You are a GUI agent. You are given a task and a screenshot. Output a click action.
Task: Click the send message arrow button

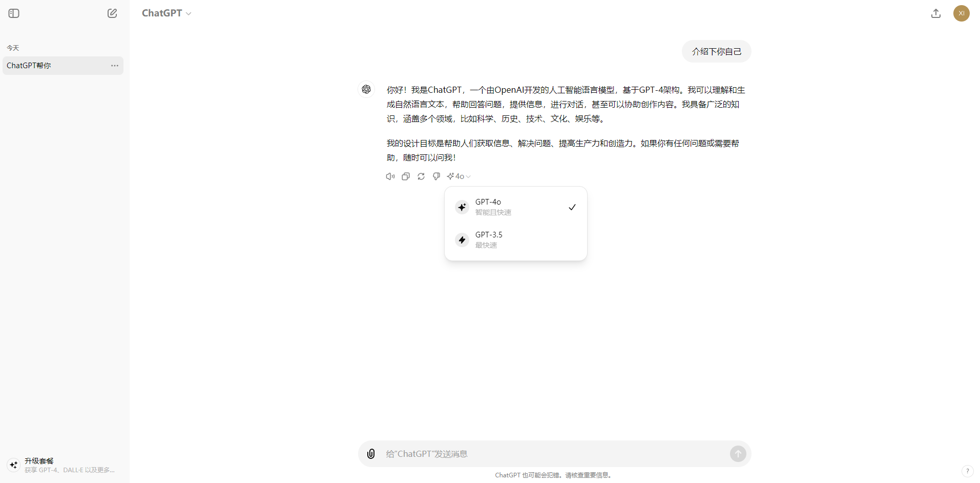click(738, 454)
